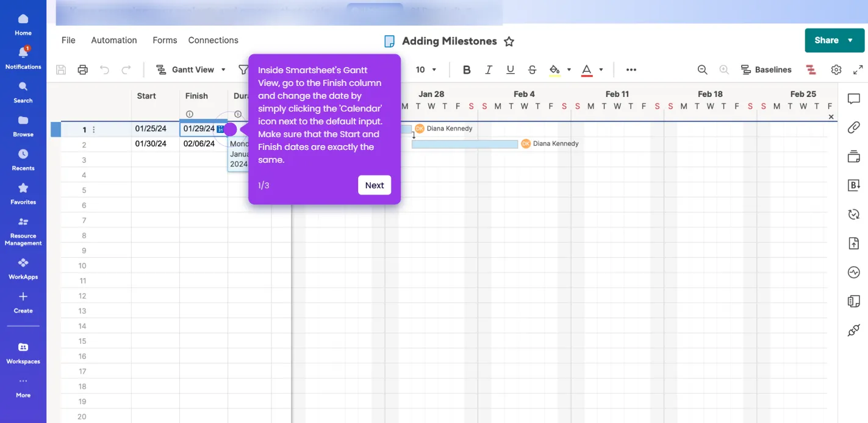Viewport: 868px width, 423px height.
Task: Click the calendar icon in Finish cell
Action: click(x=220, y=129)
